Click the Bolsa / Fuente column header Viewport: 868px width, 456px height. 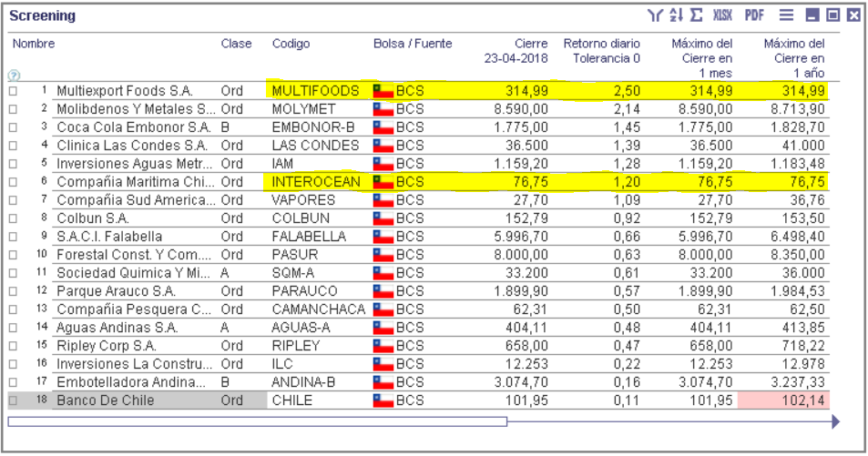click(413, 43)
